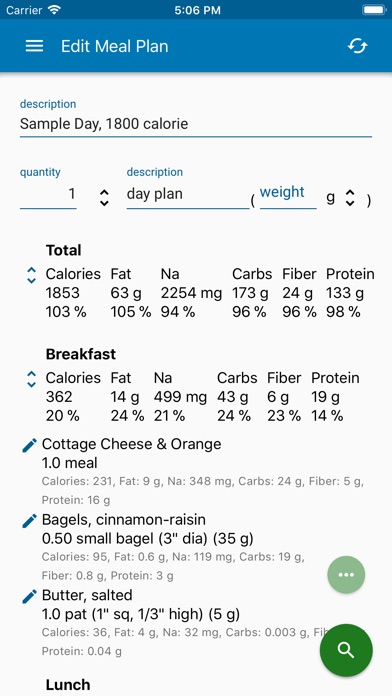This screenshot has height=696, width=392.
Task: Adjust the quantity stepper arrows
Action: 104,198
